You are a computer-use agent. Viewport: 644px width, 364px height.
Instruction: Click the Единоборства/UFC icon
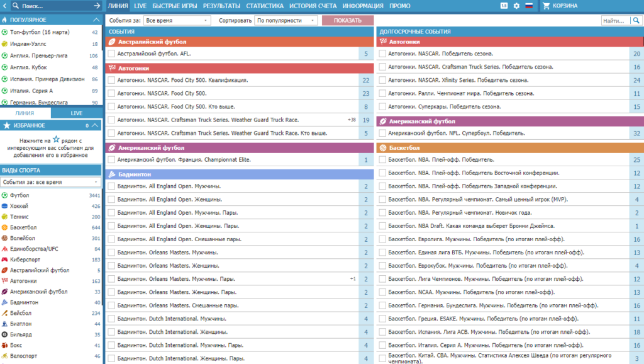[x=4, y=249]
